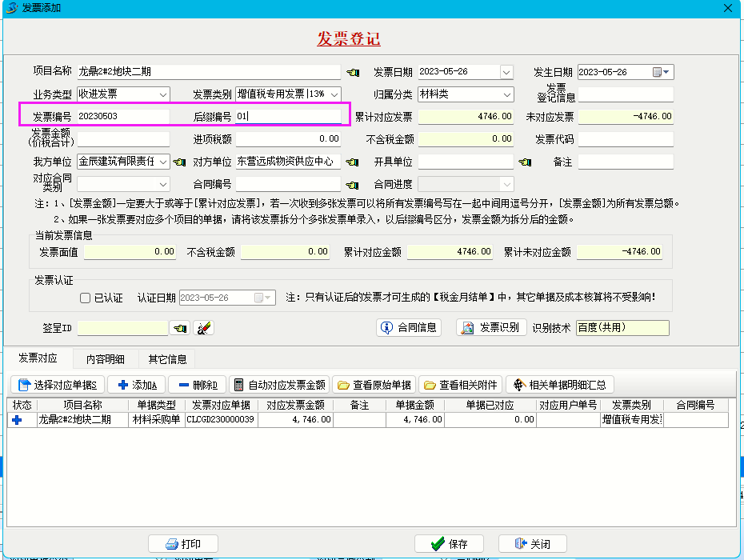Click the lookup icon beside 对方单位 field

tap(353, 162)
